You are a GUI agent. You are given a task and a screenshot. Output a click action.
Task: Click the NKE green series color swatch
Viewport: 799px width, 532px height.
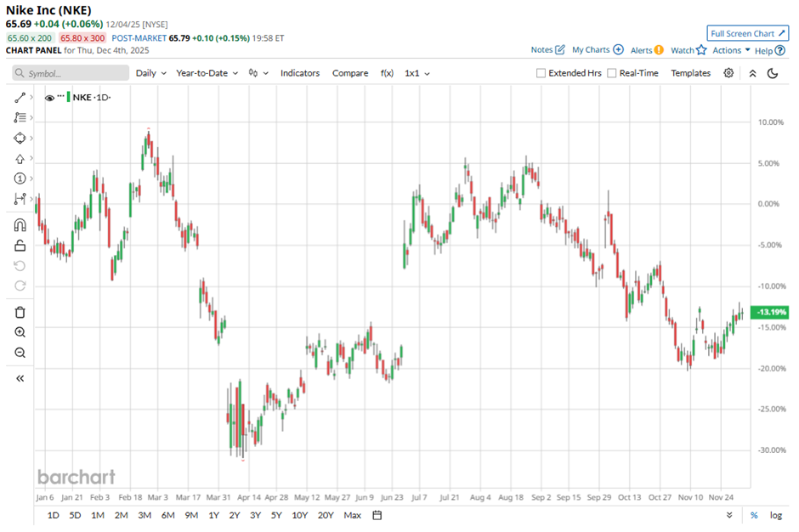[68, 98]
